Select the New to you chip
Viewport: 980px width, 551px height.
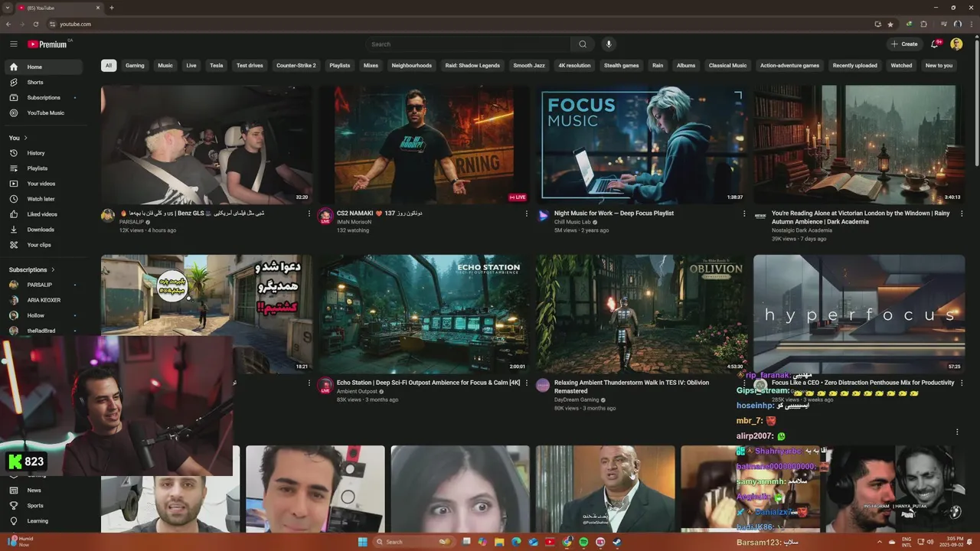click(x=939, y=65)
